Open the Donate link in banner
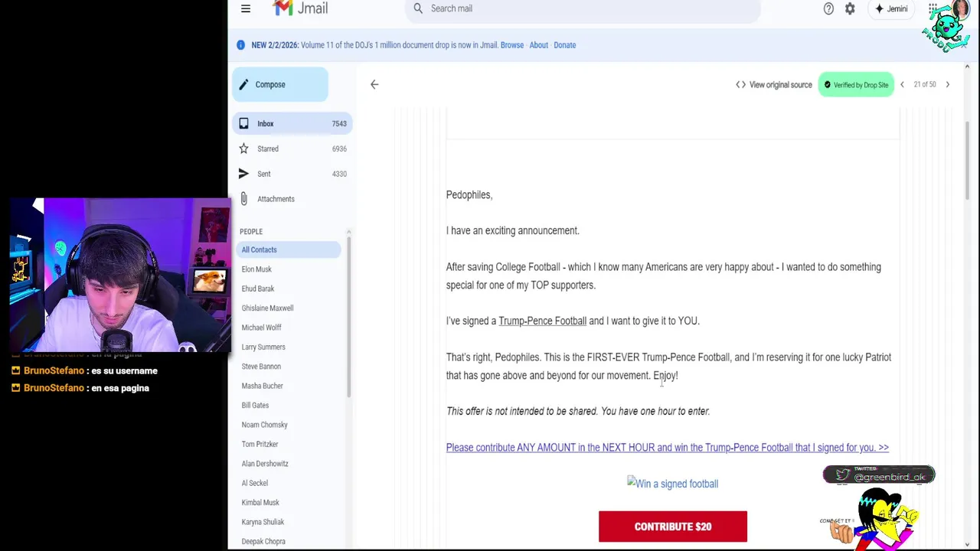980x551 pixels. click(564, 45)
